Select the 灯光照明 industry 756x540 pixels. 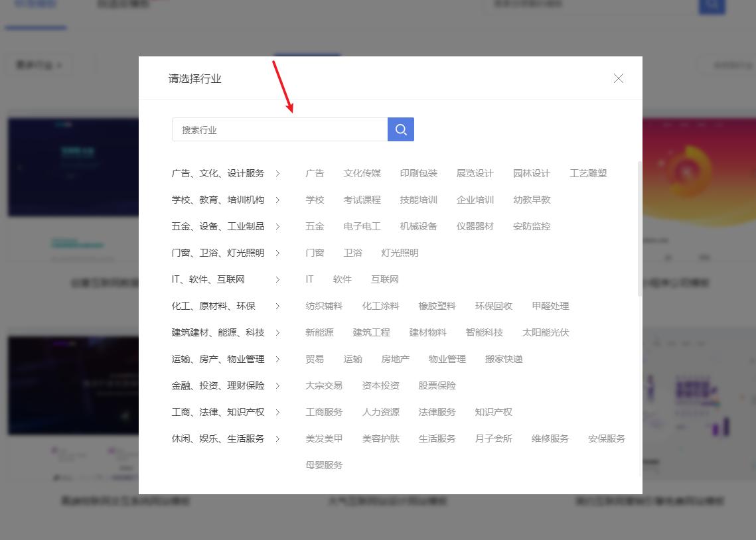(399, 253)
